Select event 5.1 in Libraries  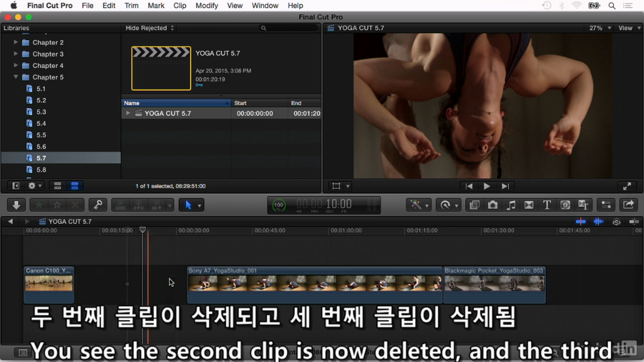(x=41, y=88)
